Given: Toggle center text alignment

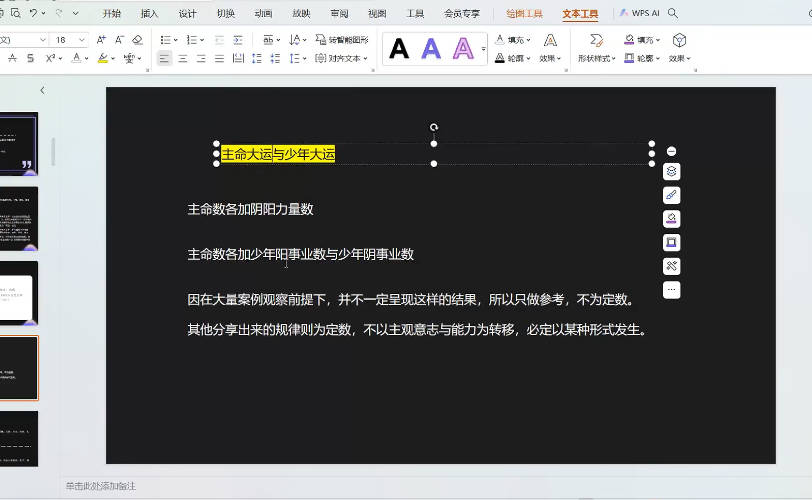Looking at the screenshot, I should 182,59.
